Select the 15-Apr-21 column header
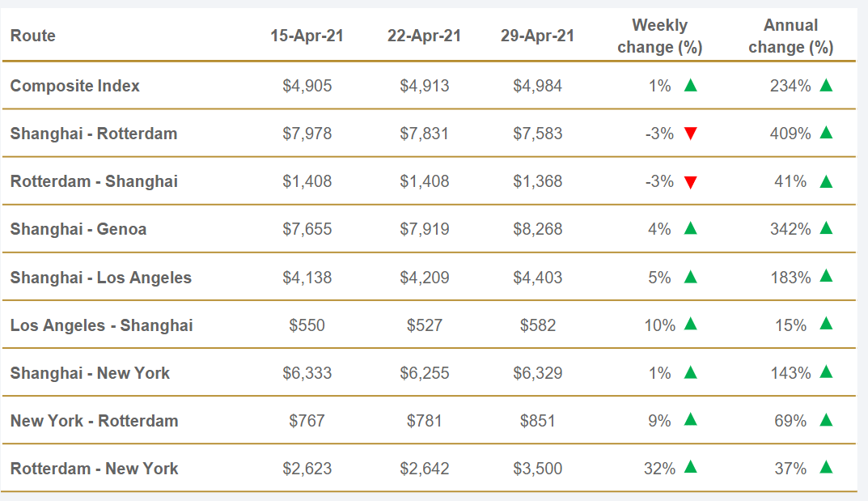The width and height of the screenshot is (868, 501). click(307, 36)
